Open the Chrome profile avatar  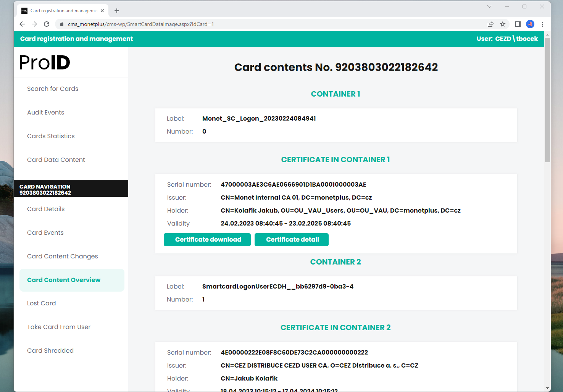click(530, 24)
